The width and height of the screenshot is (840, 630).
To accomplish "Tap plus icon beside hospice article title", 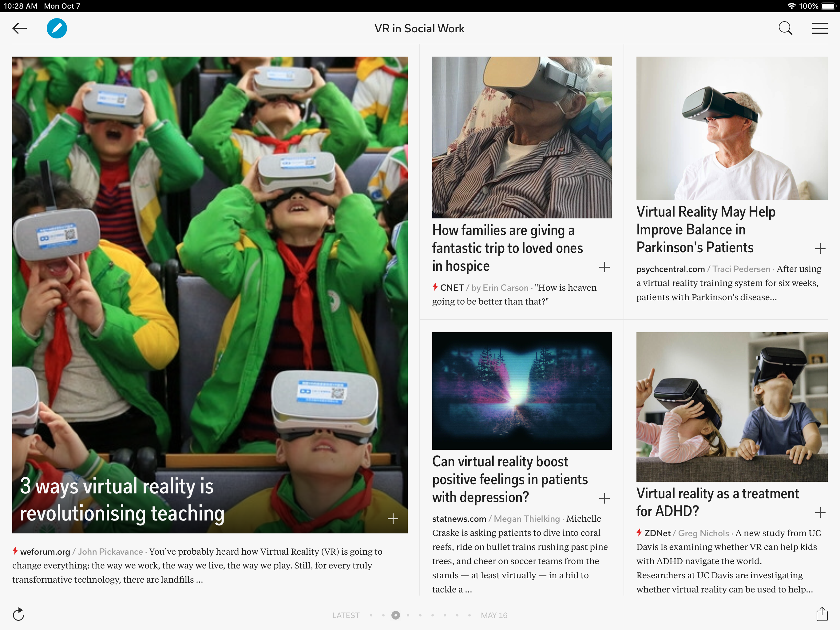I will point(604,267).
